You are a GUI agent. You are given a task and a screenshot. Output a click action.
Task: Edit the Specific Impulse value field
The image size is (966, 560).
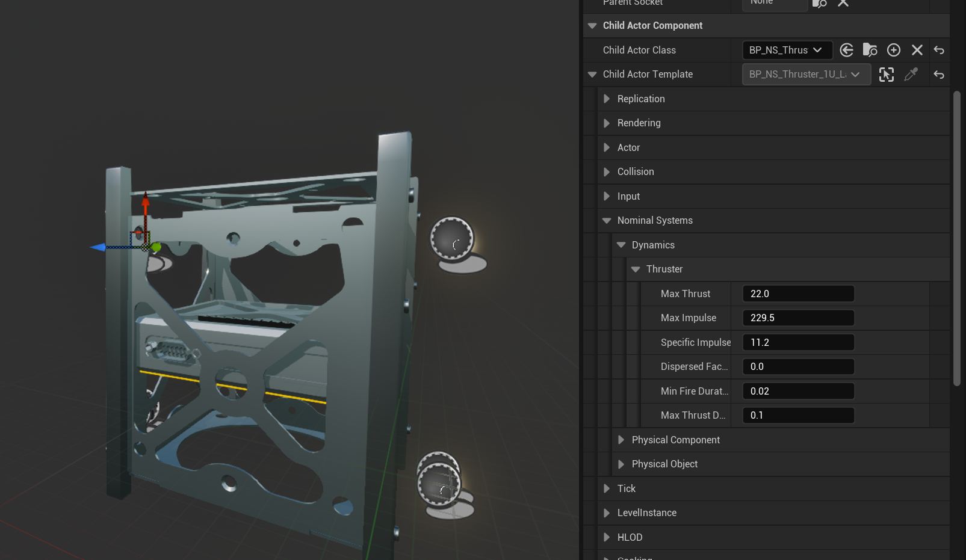tap(798, 342)
